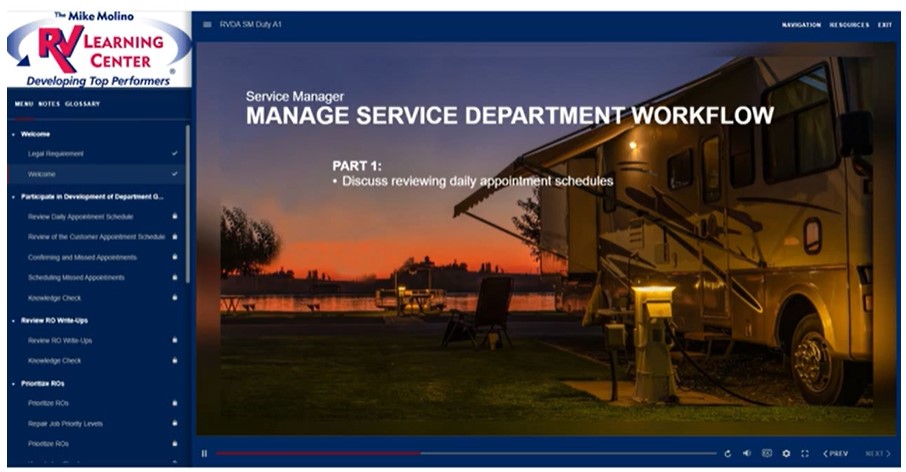Viewport: 906px width, 472px height.
Task: Mute audio with the volume icon
Action: pyautogui.click(x=747, y=453)
